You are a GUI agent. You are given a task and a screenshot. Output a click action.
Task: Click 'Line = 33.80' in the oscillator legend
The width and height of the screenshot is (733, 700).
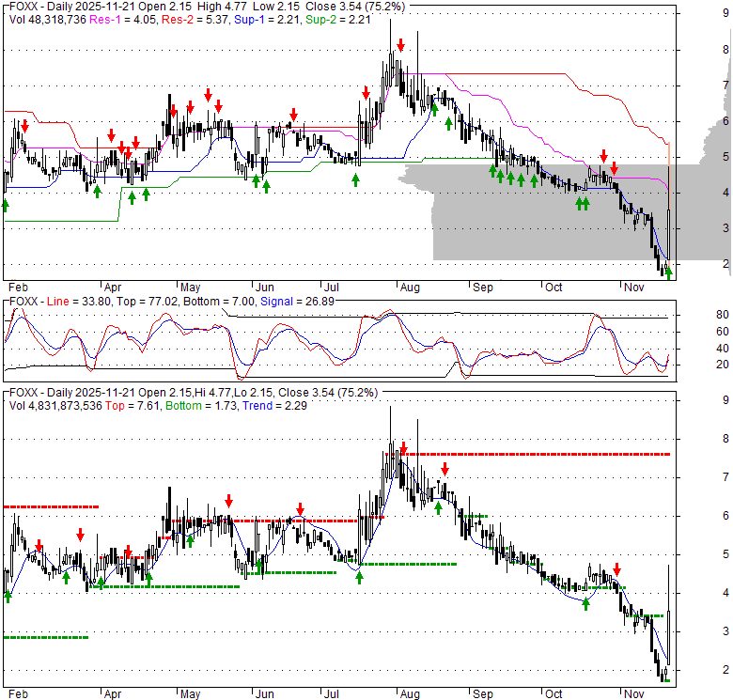[79, 302]
